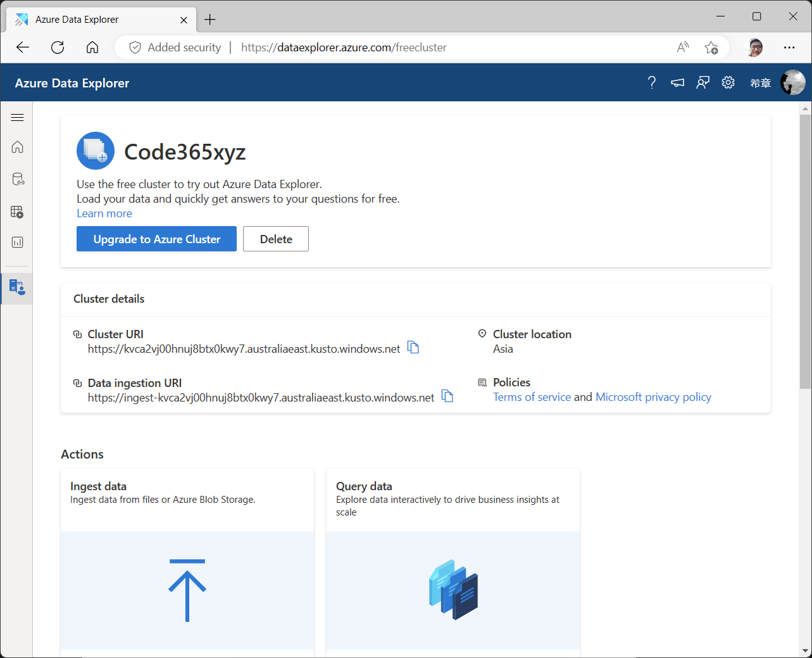Click the Azure Data Explorer header title

click(72, 83)
